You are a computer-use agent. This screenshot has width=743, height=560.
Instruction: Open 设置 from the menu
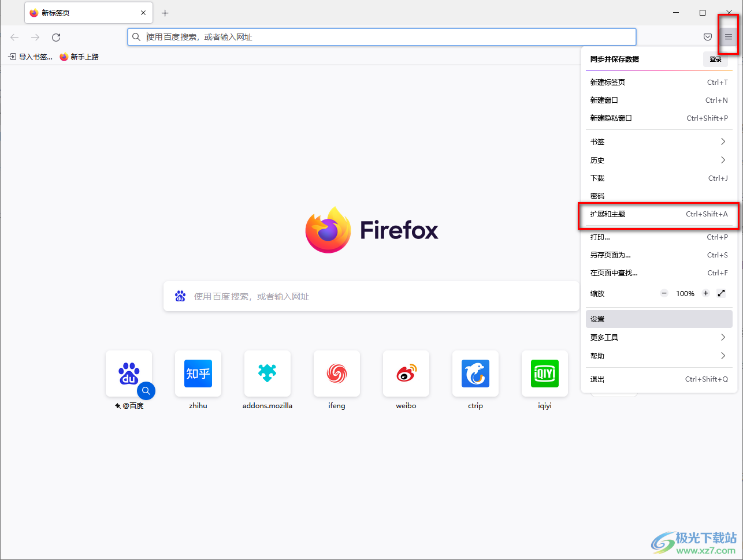point(659,319)
